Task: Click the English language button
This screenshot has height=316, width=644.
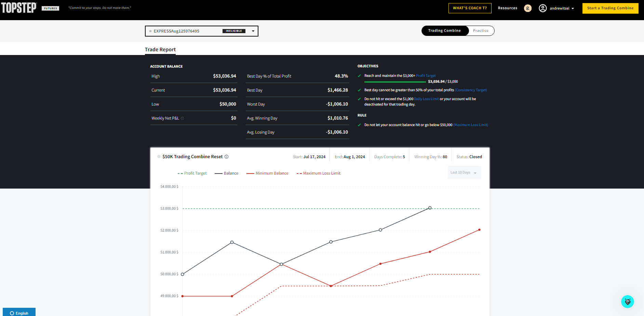Action: (x=19, y=312)
